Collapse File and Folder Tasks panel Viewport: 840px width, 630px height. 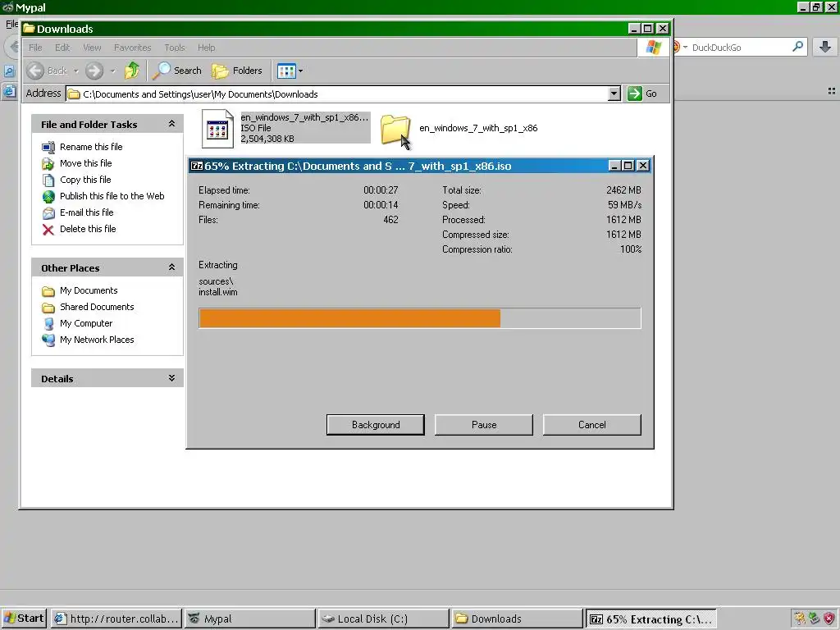tap(171, 124)
